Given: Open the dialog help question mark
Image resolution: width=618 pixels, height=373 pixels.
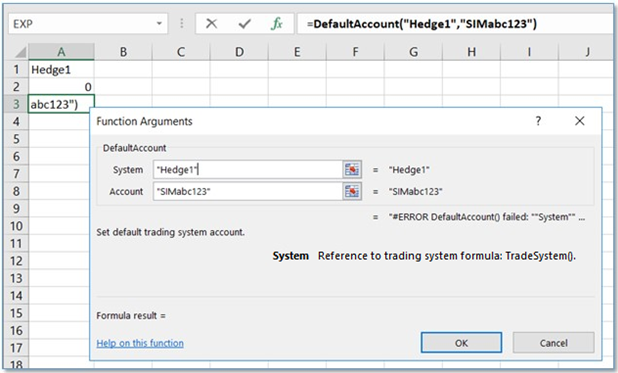Looking at the screenshot, I should 538,121.
